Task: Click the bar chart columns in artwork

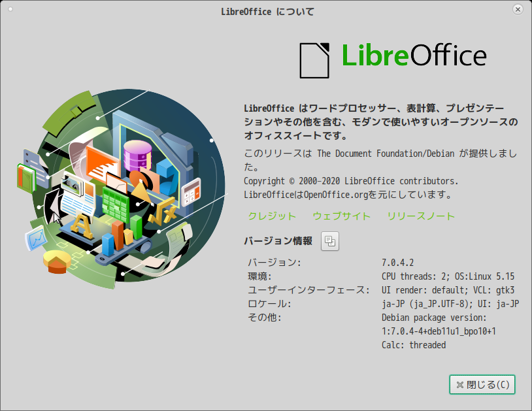Action: [x=122, y=236]
